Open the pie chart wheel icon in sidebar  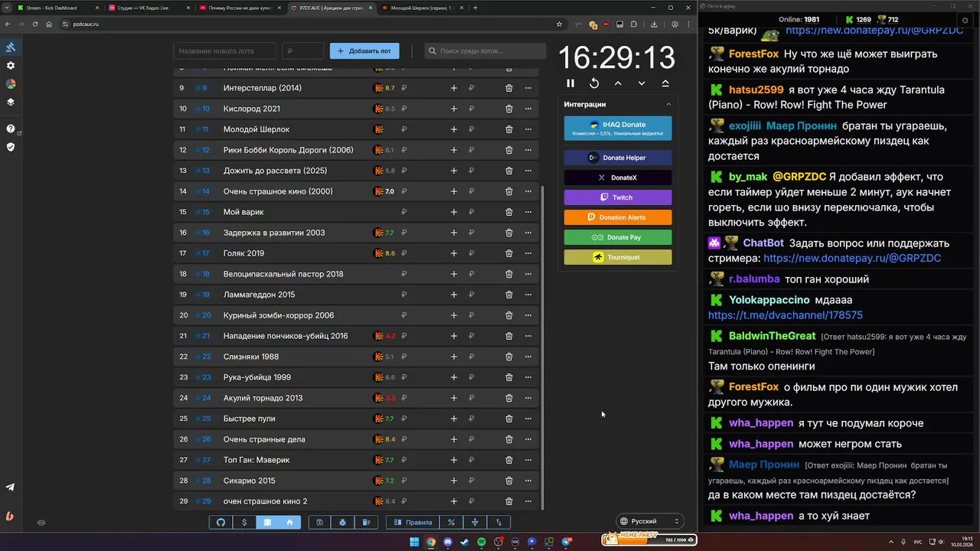pyautogui.click(x=11, y=84)
